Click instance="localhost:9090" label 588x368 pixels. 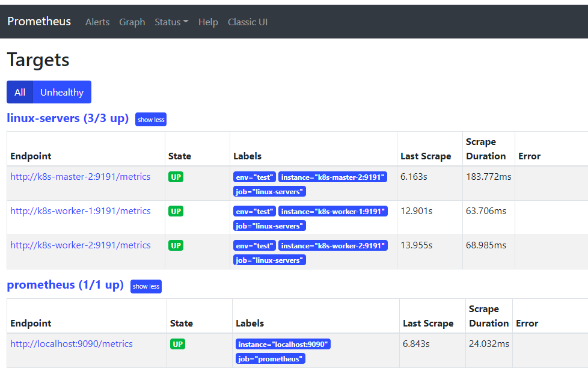pyautogui.click(x=283, y=344)
